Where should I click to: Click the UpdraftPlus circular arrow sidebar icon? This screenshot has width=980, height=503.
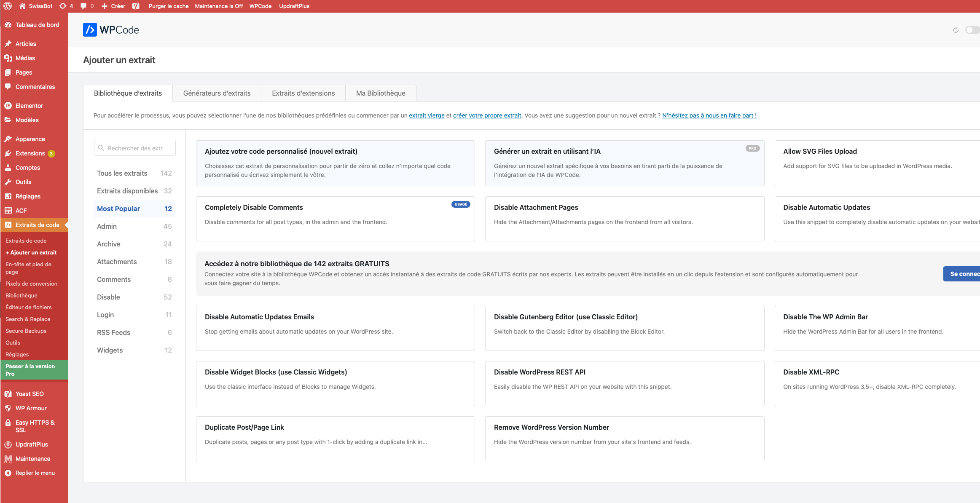pyautogui.click(x=8, y=444)
